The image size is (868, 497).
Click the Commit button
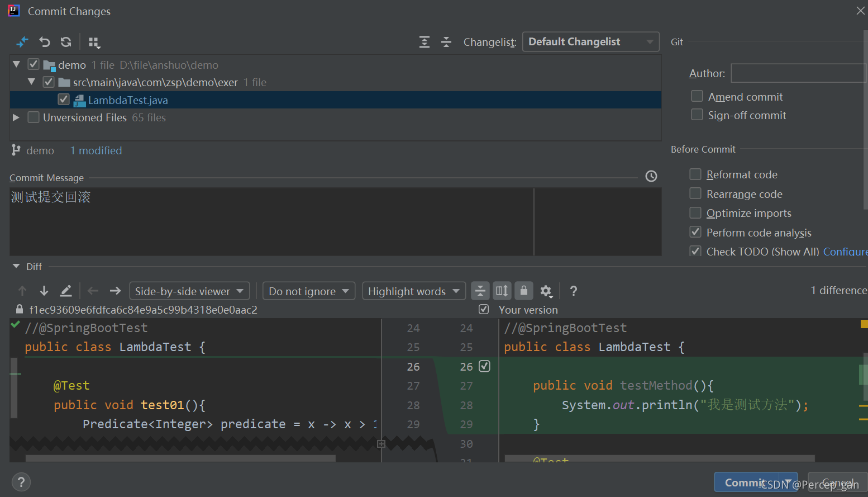(x=747, y=482)
